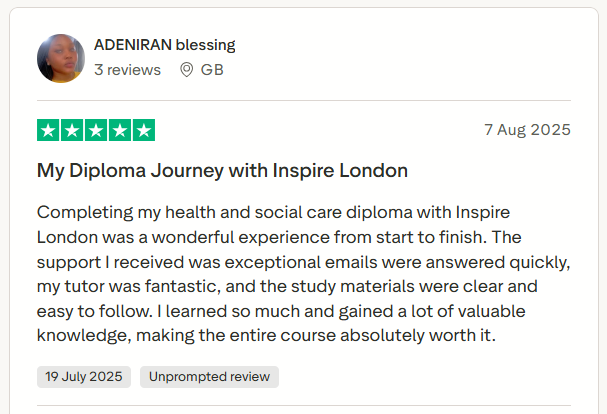
Task: Click the second green rating star
Action: tap(71, 130)
